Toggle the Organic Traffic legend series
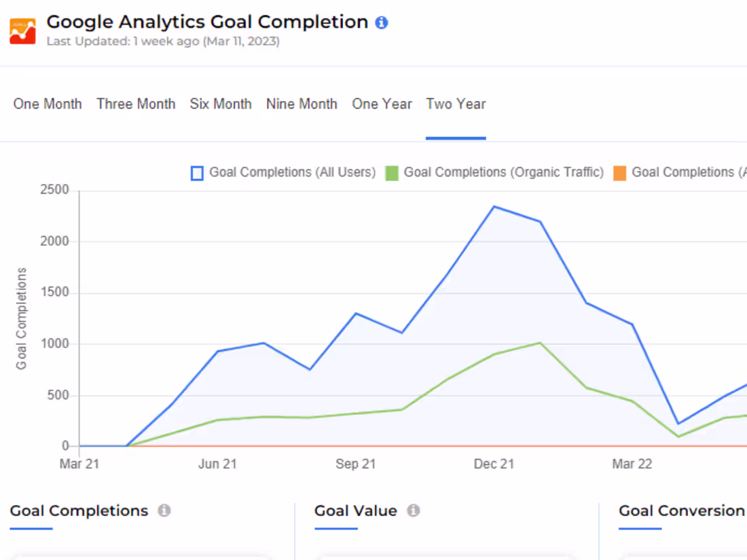This screenshot has height=560, width=747. pyautogui.click(x=494, y=172)
